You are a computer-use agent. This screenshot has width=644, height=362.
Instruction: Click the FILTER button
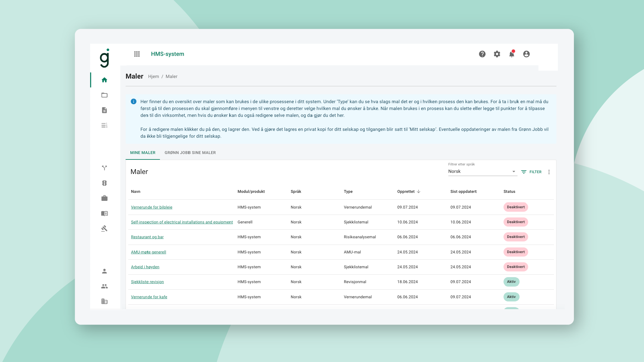(531, 172)
